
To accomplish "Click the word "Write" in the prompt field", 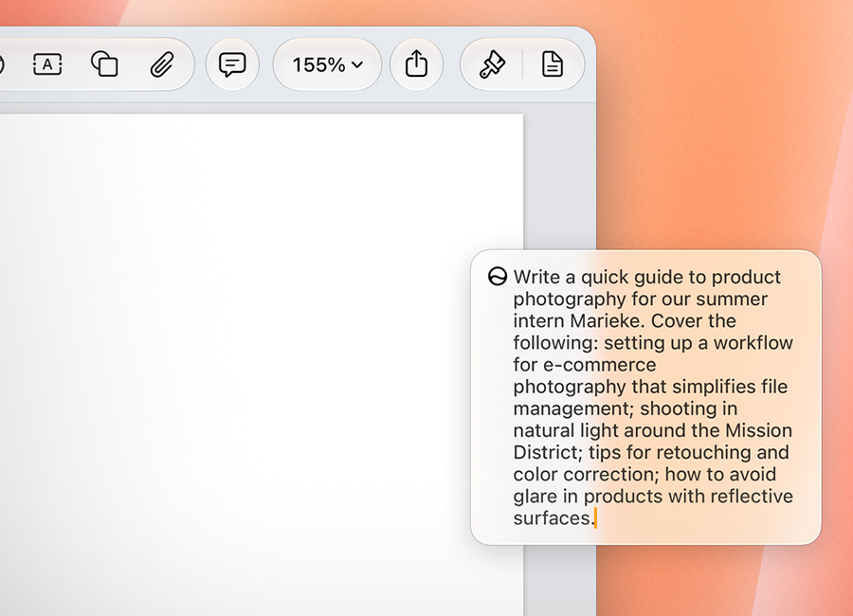I will [536, 277].
